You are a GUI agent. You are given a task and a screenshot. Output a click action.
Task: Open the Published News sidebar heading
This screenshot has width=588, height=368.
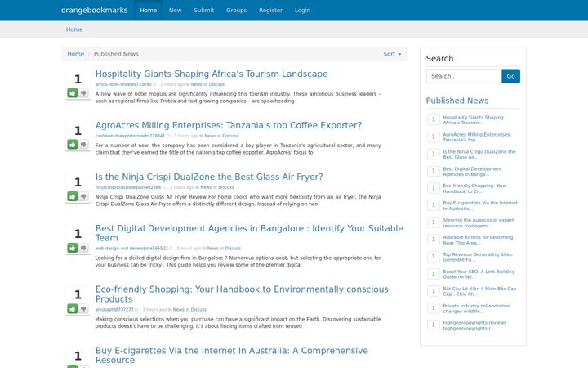pyautogui.click(x=457, y=101)
